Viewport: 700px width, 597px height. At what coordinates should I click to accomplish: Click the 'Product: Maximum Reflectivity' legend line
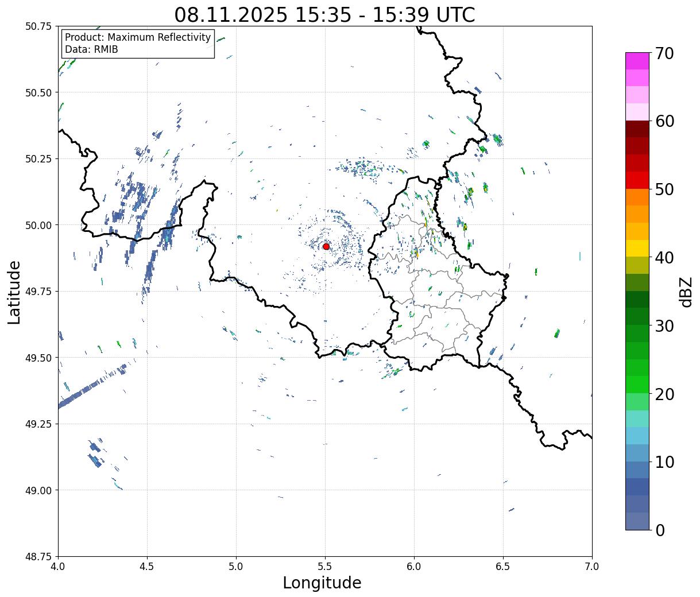coord(138,37)
